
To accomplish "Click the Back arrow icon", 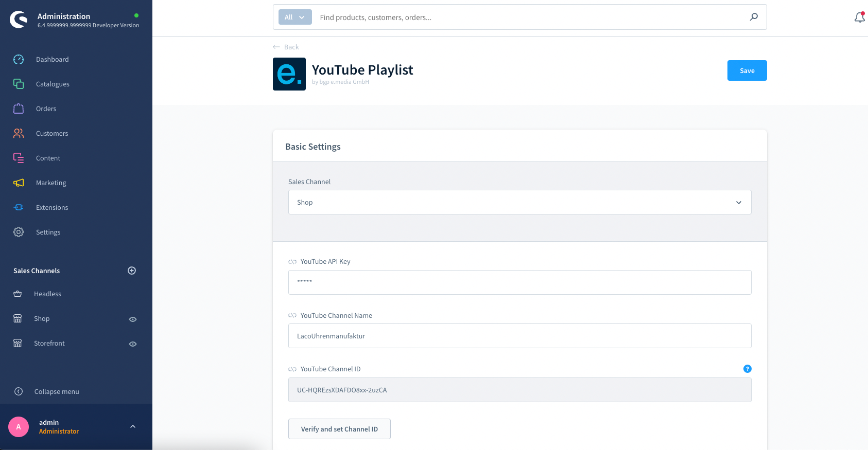I will 276,47.
